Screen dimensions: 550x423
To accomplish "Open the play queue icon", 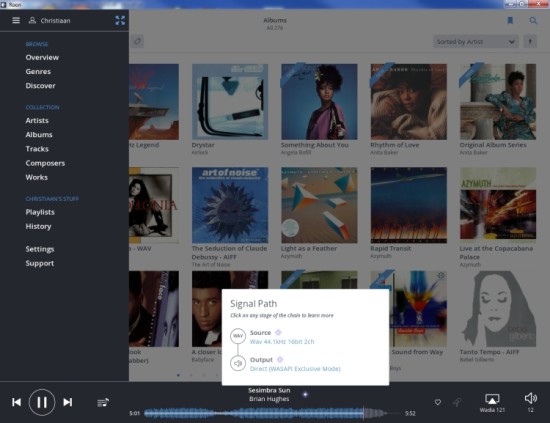I will click(103, 402).
